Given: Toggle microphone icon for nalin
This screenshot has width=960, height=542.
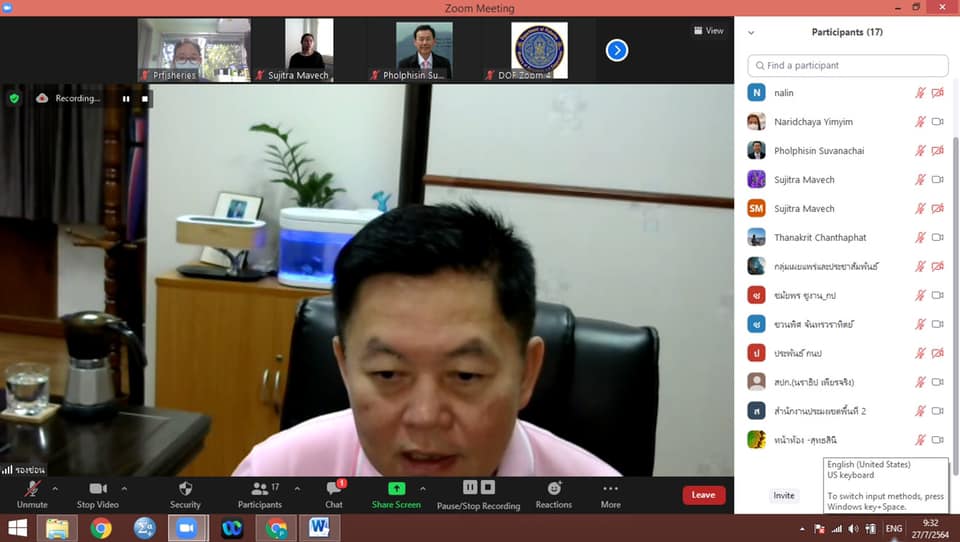Looking at the screenshot, I should pos(920,92).
